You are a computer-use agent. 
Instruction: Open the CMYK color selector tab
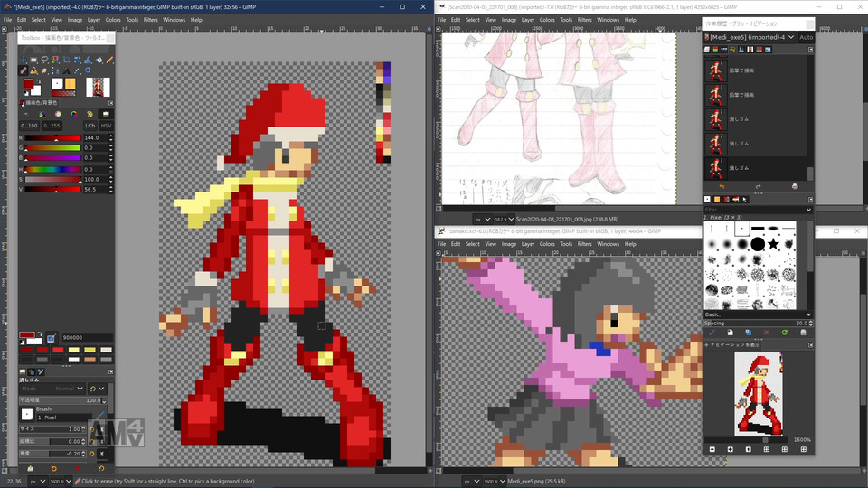(x=42, y=114)
